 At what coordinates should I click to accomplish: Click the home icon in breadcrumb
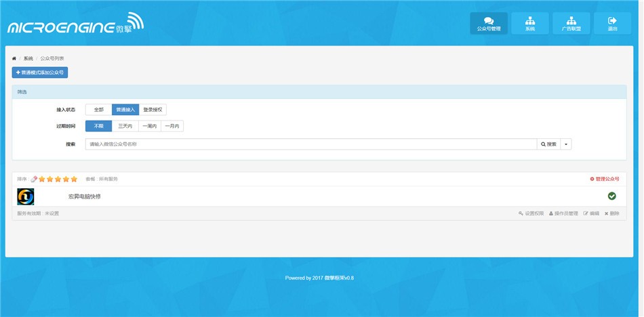coord(14,59)
